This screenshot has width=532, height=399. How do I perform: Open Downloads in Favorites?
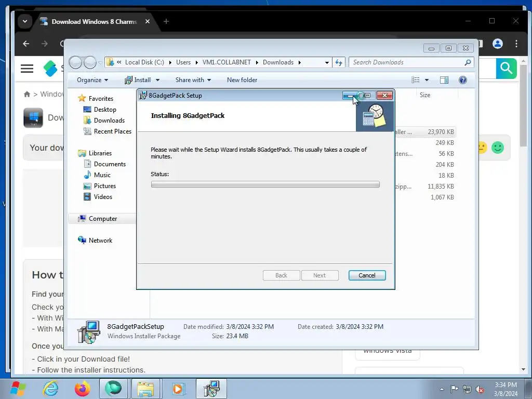[x=109, y=120]
